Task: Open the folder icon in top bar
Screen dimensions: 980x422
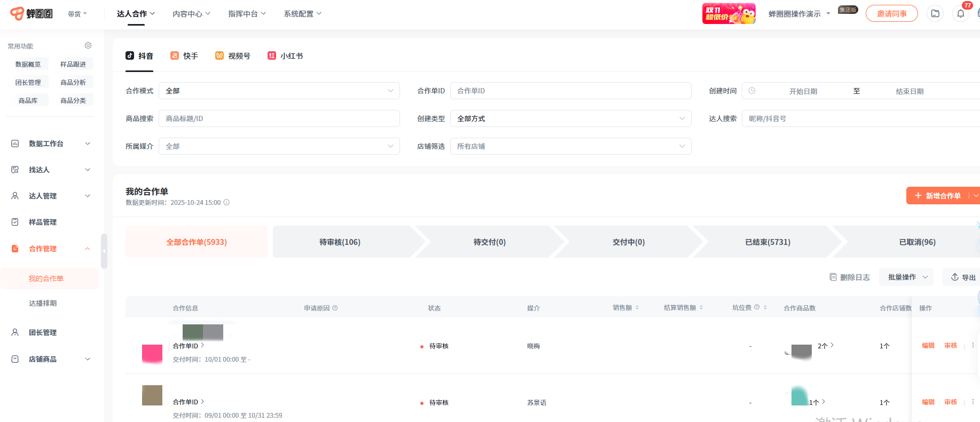Action: point(935,14)
